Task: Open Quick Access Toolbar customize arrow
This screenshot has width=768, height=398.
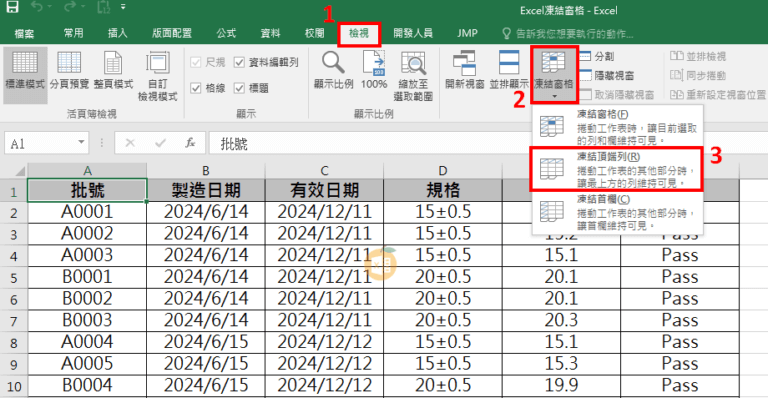Action: pyautogui.click(x=123, y=7)
